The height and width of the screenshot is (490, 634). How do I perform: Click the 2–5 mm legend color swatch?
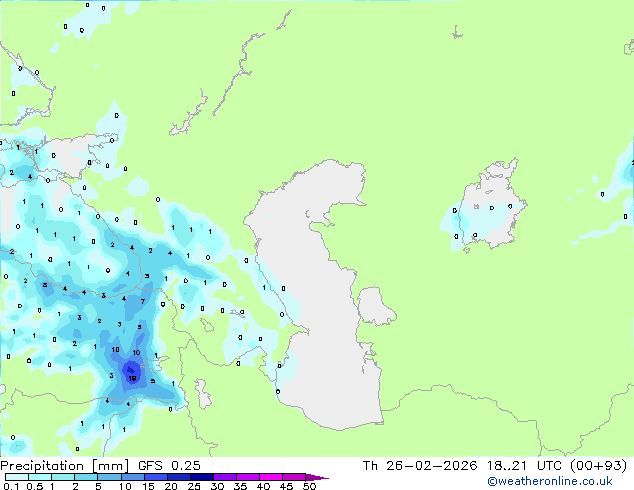(86, 477)
